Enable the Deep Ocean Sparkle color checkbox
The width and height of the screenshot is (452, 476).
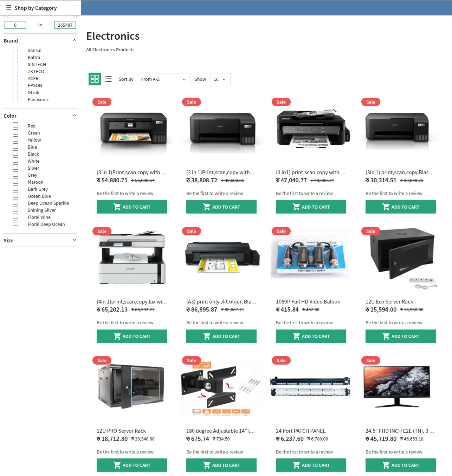[x=15, y=202]
